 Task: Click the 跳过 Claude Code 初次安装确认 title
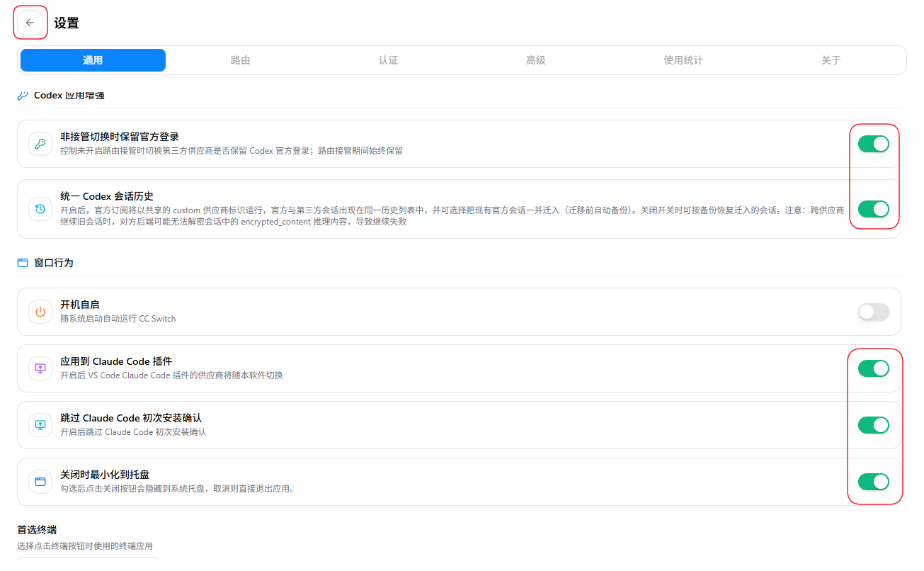[x=131, y=418]
